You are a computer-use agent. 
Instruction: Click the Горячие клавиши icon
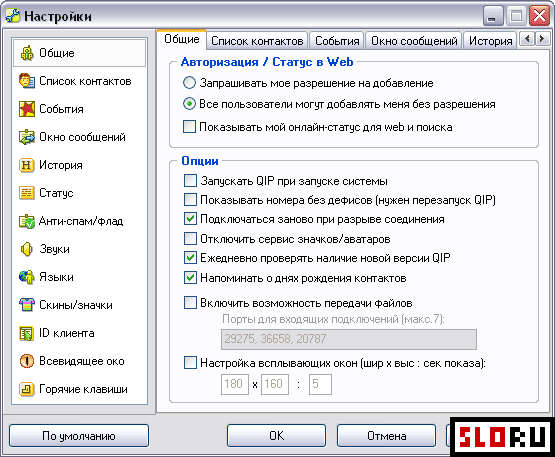tap(27, 389)
